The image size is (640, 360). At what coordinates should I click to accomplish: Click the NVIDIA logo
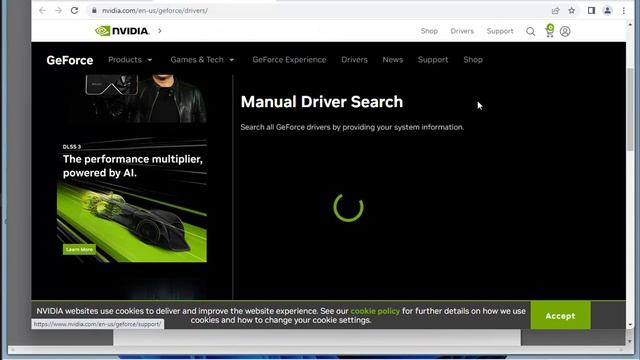pos(122,31)
